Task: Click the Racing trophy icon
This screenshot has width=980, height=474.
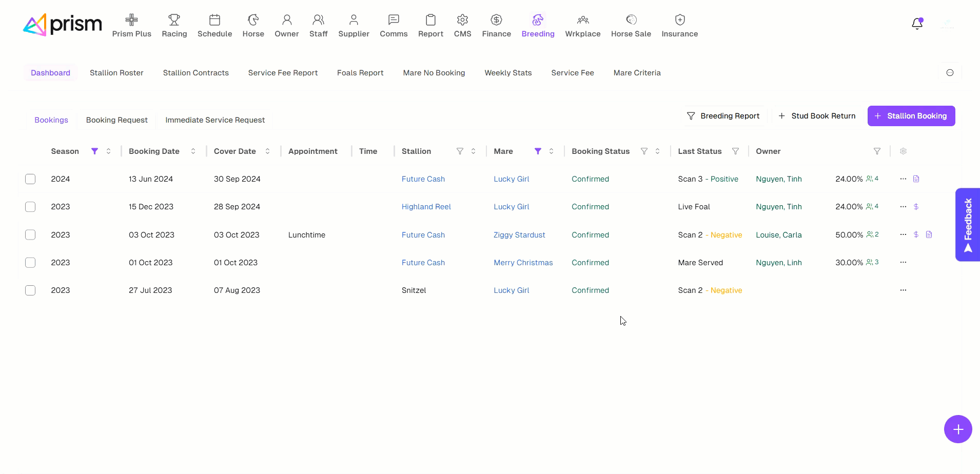Action: (x=174, y=20)
